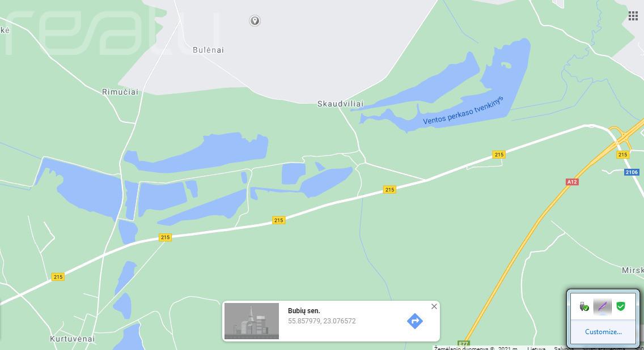Get directions using the blue arrow icon

coord(415,321)
